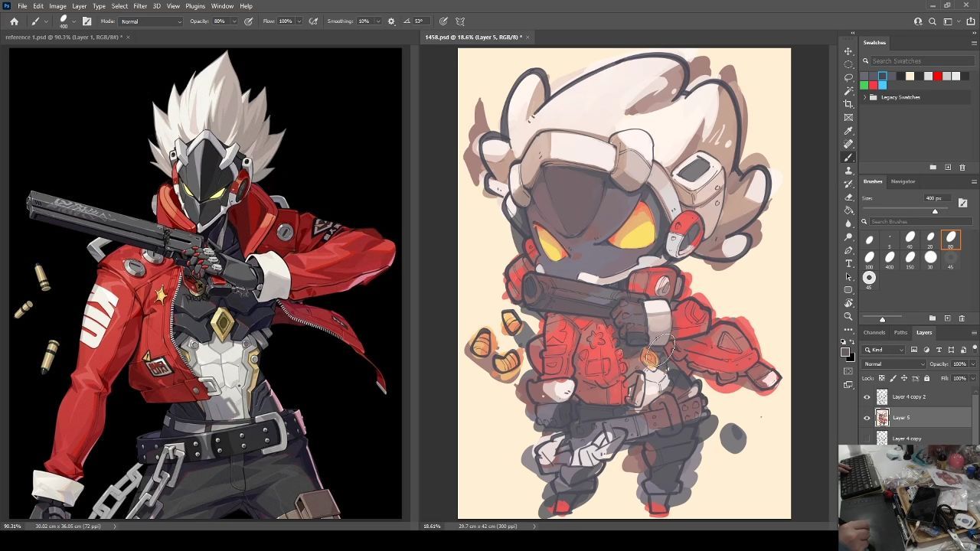Image resolution: width=980 pixels, height=551 pixels.
Task: Switch to Channels tab
Action: 874,333
